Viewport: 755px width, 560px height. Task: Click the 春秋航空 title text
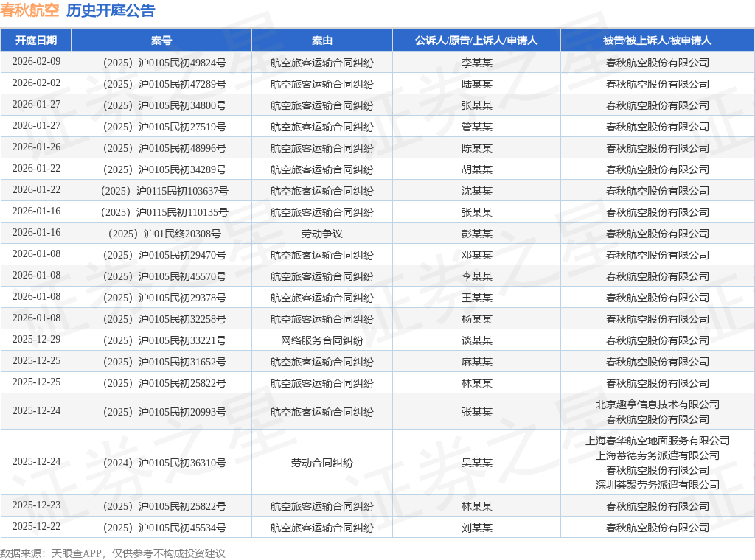[x=29, y=10]
